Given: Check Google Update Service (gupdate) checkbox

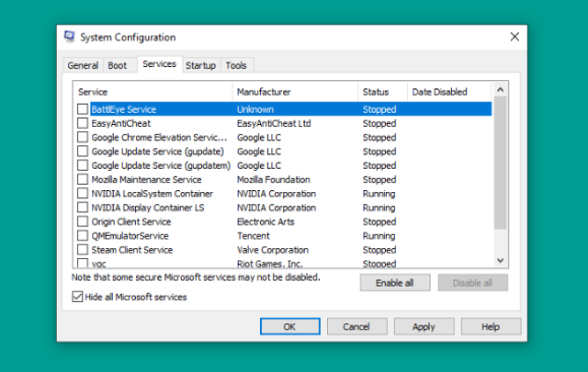Looking at the screenshot, I should click(83, 152).
